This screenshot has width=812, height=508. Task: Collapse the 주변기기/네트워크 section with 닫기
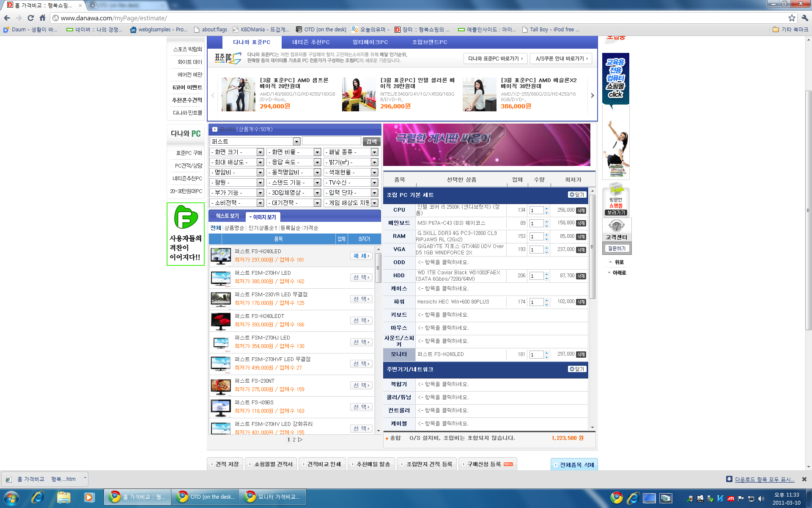pos(577,369)
